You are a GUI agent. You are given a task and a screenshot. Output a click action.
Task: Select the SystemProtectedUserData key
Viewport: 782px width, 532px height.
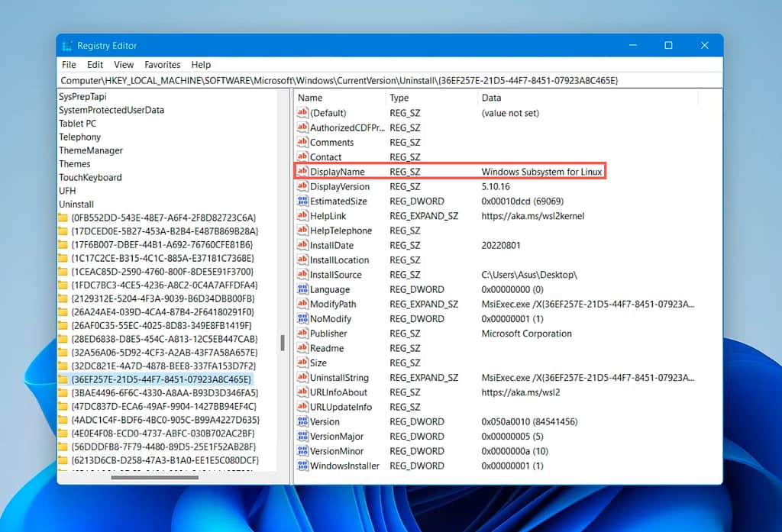[111, 110]
